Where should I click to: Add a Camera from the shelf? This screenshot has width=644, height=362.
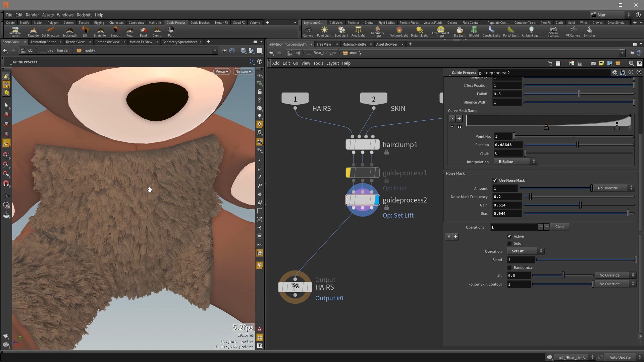click(x=308, y=32)
